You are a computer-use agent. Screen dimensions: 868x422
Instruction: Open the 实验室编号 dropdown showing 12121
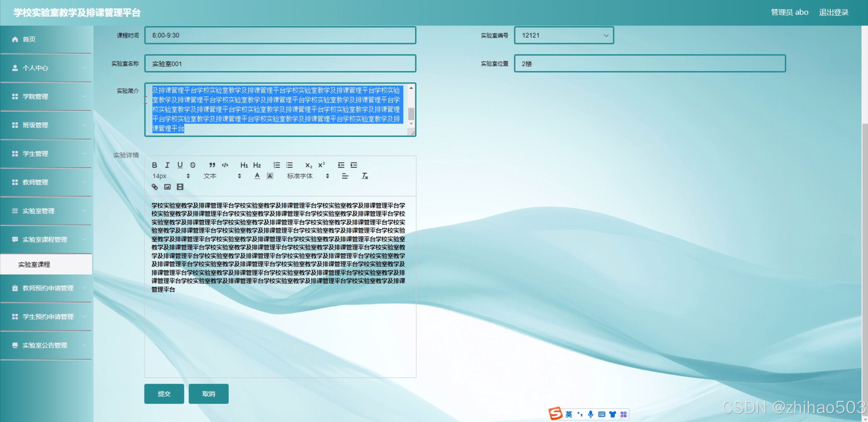click(x=564, y=35)
